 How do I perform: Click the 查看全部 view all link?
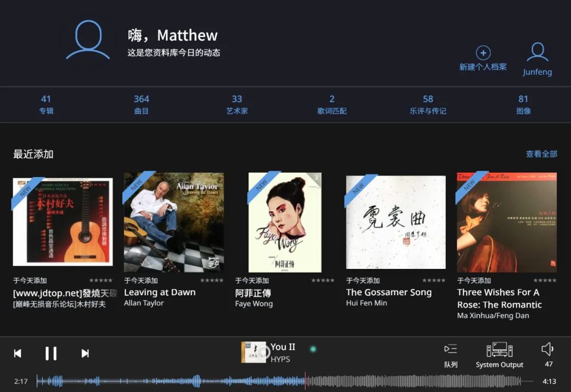pyautogui.click(x=541, y=154)
